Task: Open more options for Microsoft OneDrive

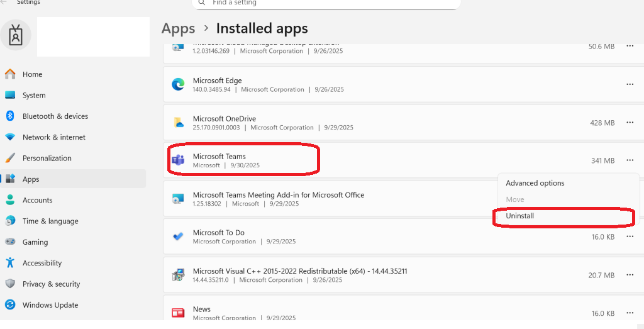Action: 630,123
